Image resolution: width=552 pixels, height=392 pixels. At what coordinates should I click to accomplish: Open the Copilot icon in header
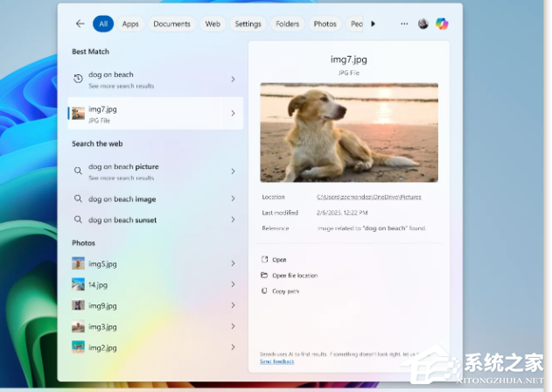(443, 24)
